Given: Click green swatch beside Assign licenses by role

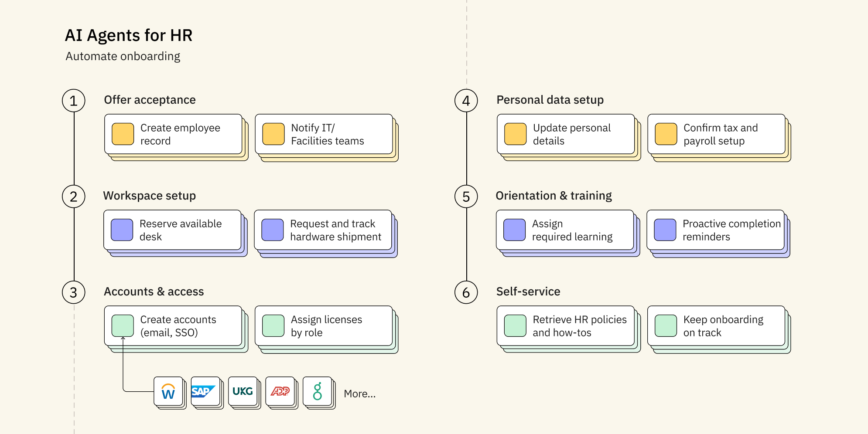Looking at the screenshot, I should [273, 326].
